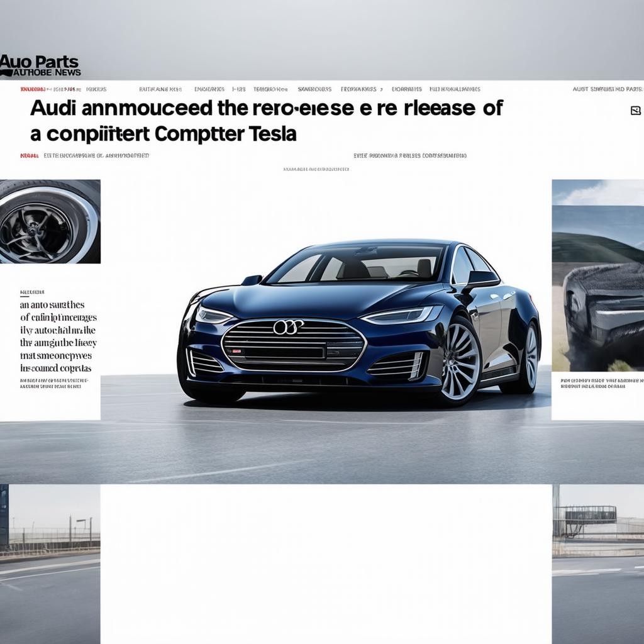Open the navigation item starting with BUTIF
Image resolution: width=644 pixels, height=644 pixels.
pyautogui.click(x=160, y=89)
